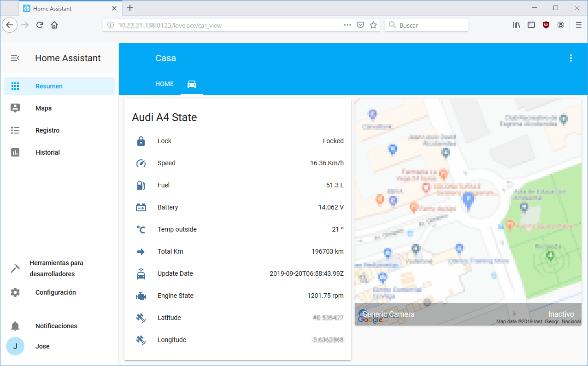The height and width of the screenshot is (366, 588).
Task: Open the Resumen overview page
Action: pos(59,86)
